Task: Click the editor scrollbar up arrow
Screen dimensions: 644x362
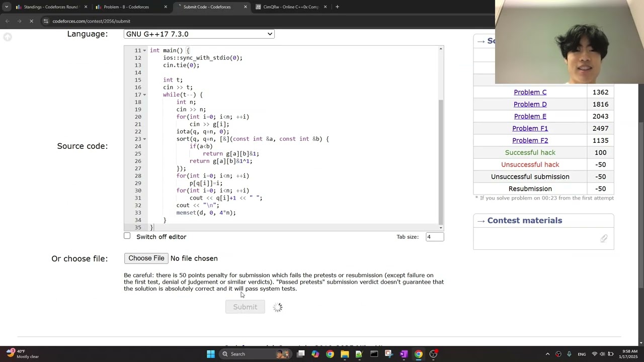Action: coord(441,49)
